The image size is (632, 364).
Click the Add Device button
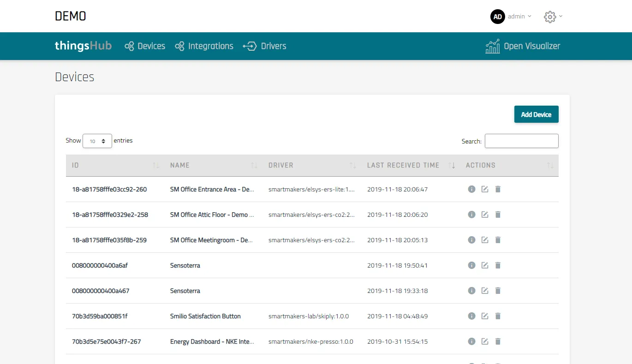pyautogui.click(x=537, y=114)
